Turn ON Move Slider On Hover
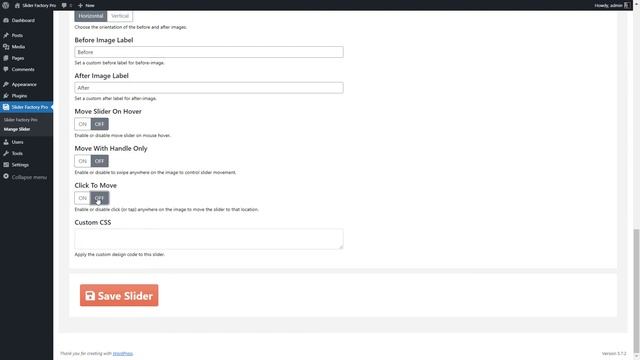 coord(82,124)
